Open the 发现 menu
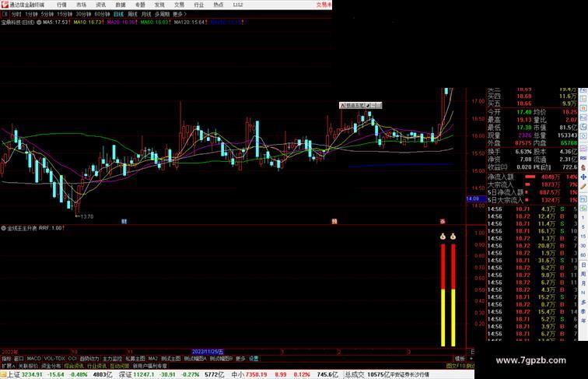The image size is (588, 379). pyautogui.click(x=159, y=5)
